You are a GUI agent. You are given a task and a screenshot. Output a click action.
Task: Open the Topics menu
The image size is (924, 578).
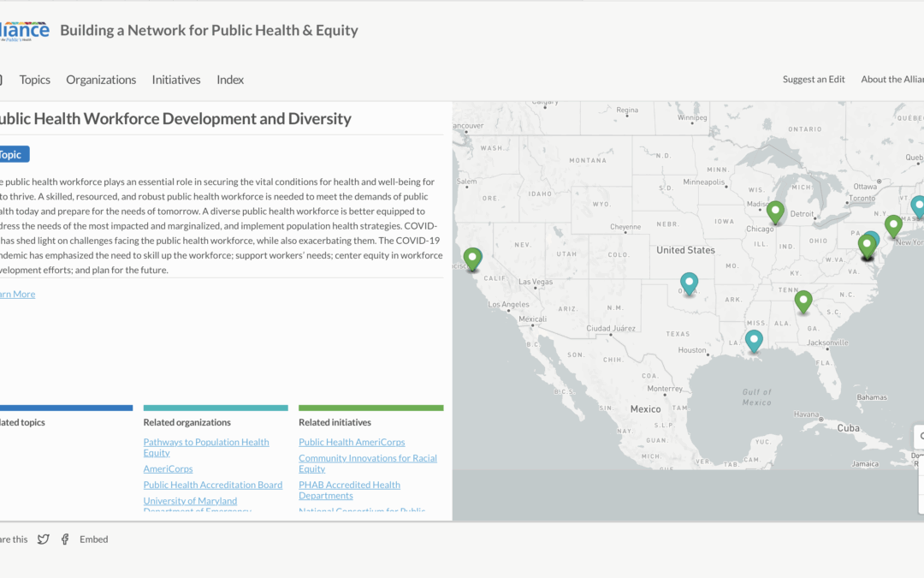tap(34, 79)
